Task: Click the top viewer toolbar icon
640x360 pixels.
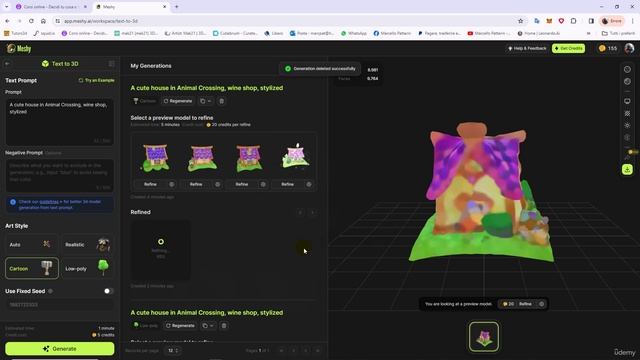Action: point(627,69)
